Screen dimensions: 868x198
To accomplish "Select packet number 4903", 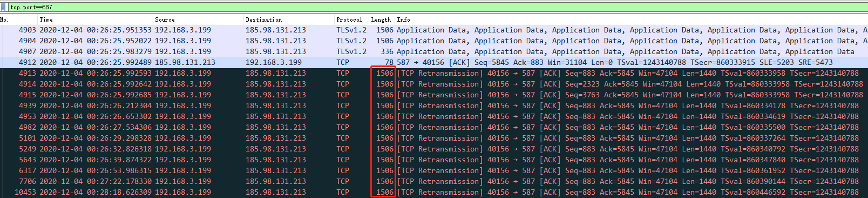I will [434, 30].
